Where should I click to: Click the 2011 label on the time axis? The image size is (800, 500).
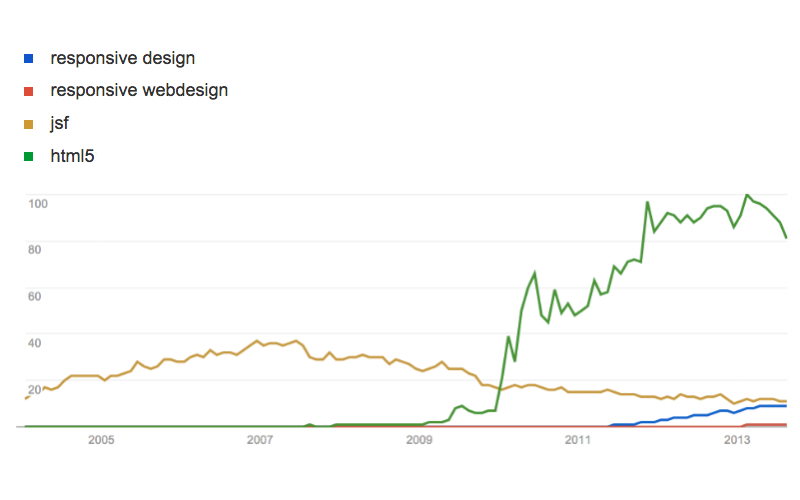click(x=578, y=440)
